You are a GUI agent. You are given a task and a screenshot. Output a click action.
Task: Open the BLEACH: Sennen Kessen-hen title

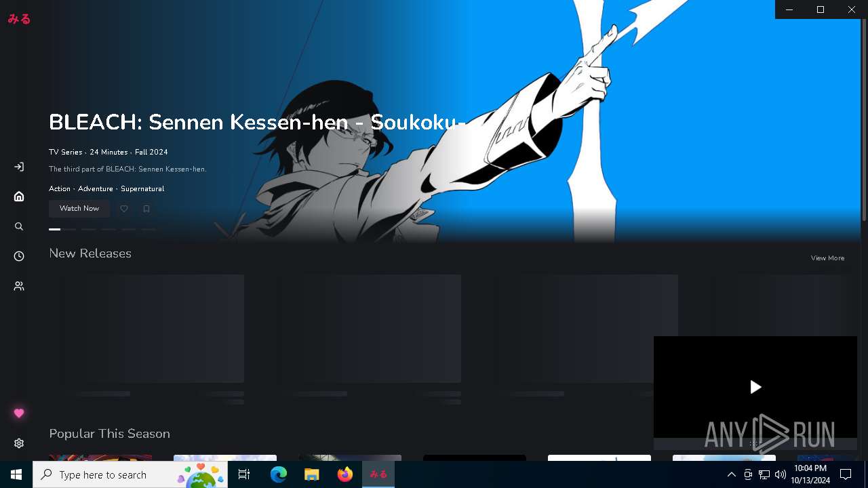tap(258, 122)
